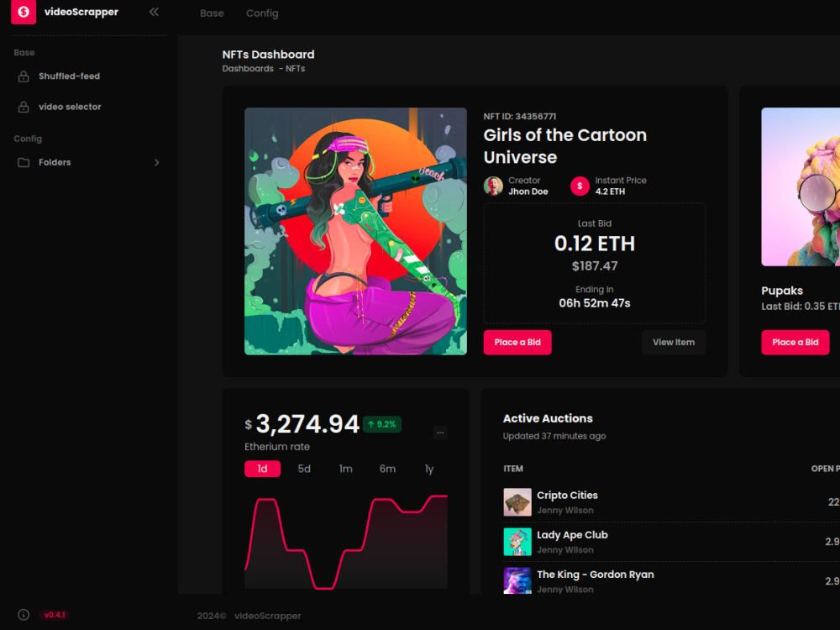The width and height of the screenshot is (840, 630).
Task: Click the Lady Ape Club thumbnail
Action: pyautogui.click(x=517, y=542)
